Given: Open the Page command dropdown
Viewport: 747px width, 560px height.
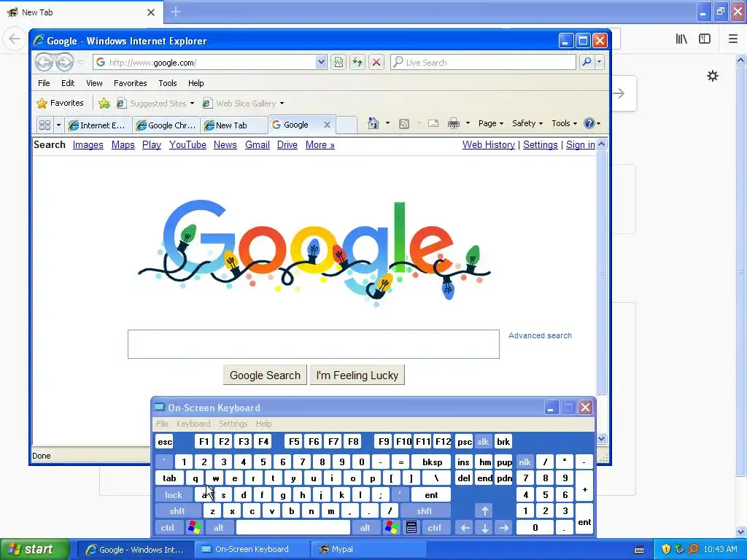Looking at the screenshot, I should 491,123.
